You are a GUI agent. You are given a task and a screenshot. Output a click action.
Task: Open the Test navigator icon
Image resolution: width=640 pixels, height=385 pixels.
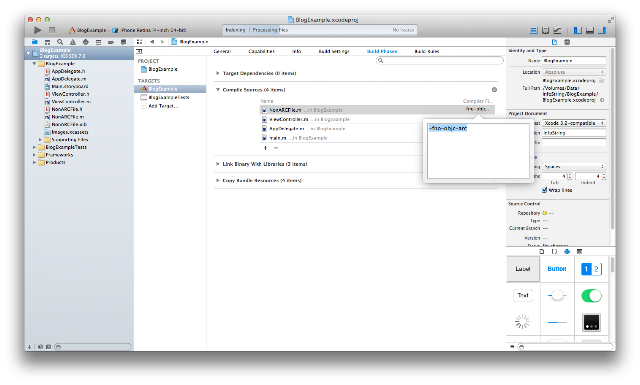tap(85, 42)
